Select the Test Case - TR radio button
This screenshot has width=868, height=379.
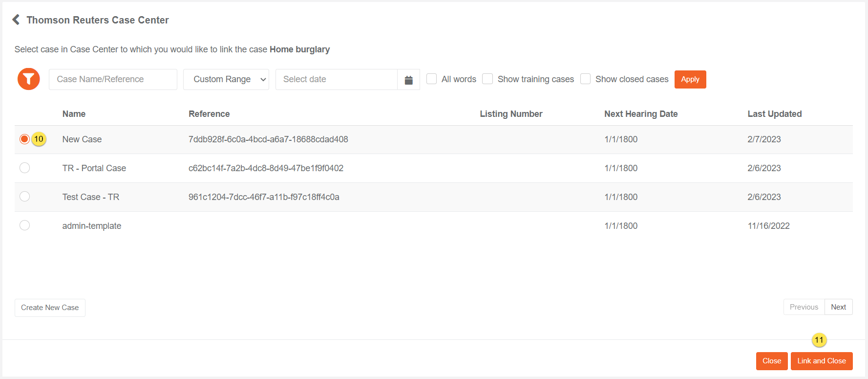coord(24,197)
